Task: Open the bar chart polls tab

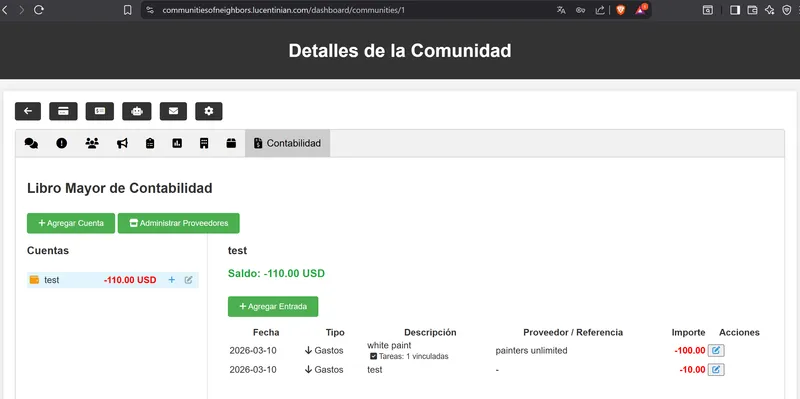Action: 177,143
